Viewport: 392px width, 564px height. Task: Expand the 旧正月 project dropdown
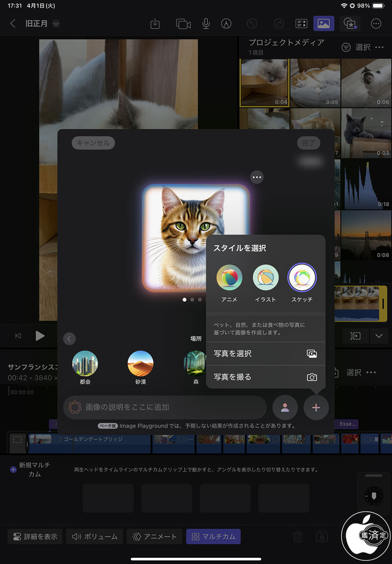[x=56, y=24]
